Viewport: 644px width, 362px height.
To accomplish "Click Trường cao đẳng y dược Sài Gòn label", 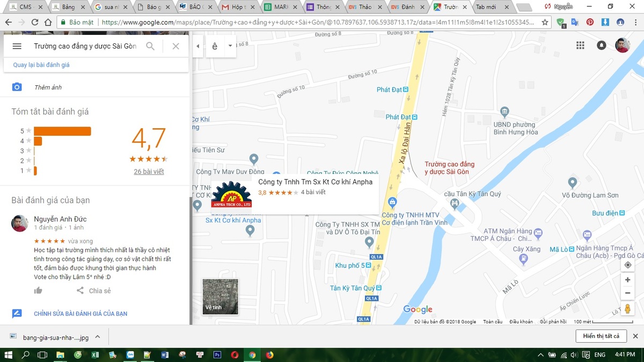I will click(449, 168).
